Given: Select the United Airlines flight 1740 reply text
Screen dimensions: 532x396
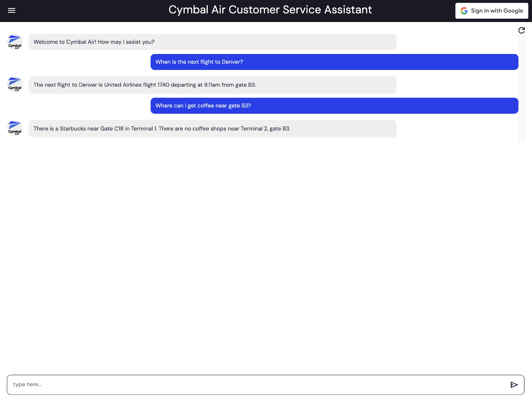Looking at the screenshot, I should click(x=145, y=85).
